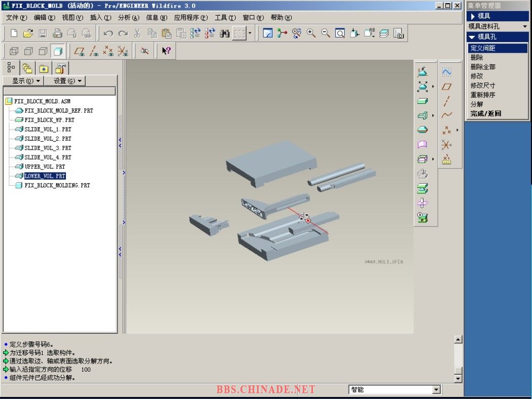Open the dropdown arrow beside the selection box tool
The width and height of the screenshot is (532, 399).
coord(250,33)
